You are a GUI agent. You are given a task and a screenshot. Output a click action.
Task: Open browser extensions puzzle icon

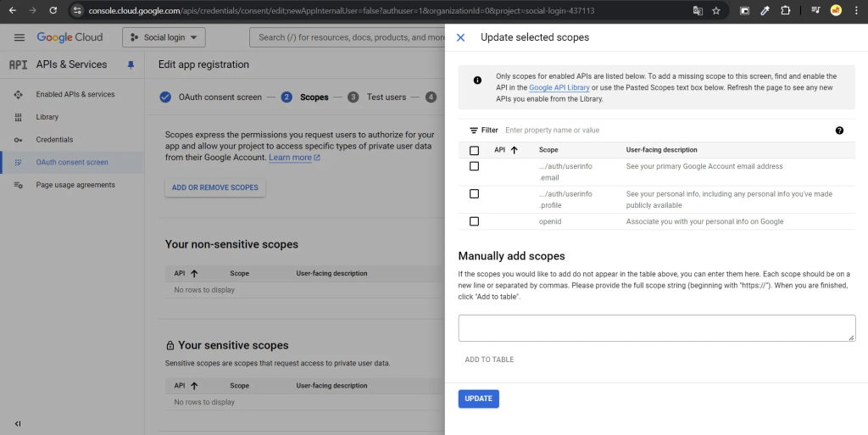click(x=785, y=11)
